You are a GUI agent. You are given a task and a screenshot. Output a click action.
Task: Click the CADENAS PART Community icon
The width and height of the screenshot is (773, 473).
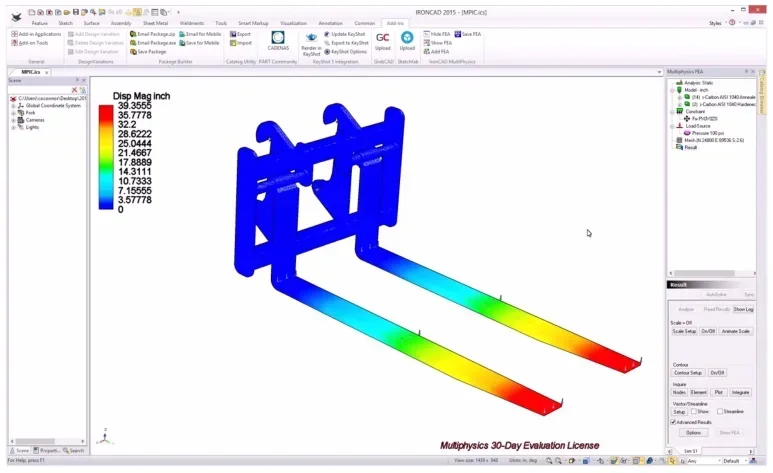(278, 38)
